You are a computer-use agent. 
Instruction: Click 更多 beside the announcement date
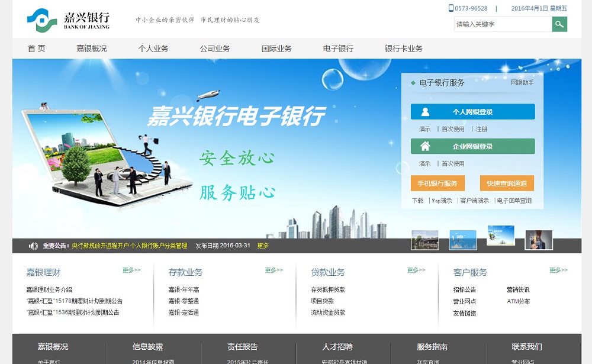click(x=263, y=246)
